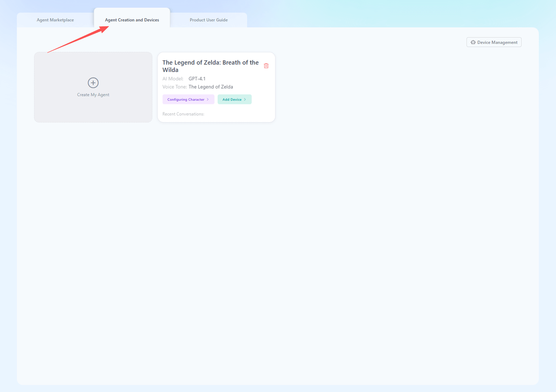Click the AI Model label
The image size is (556, 392).
coord(173,79)
